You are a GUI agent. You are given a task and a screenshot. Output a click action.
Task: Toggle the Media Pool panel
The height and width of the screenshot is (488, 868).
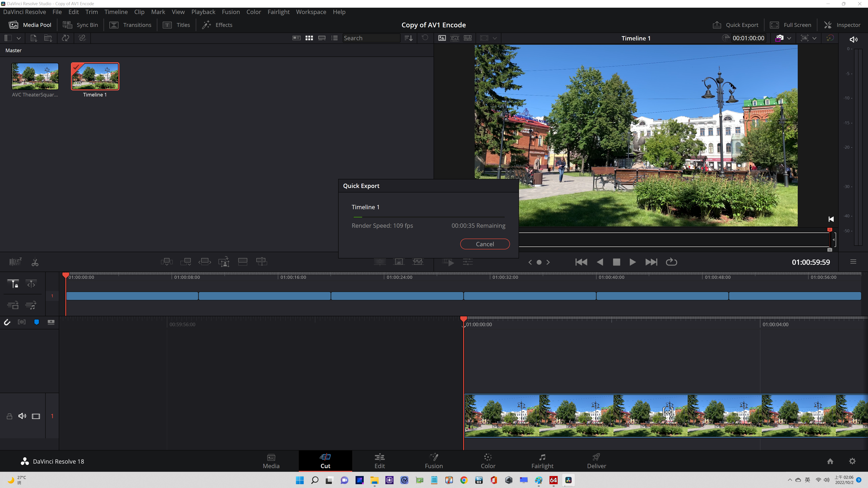pyautogui.click(x=30, y=25)
